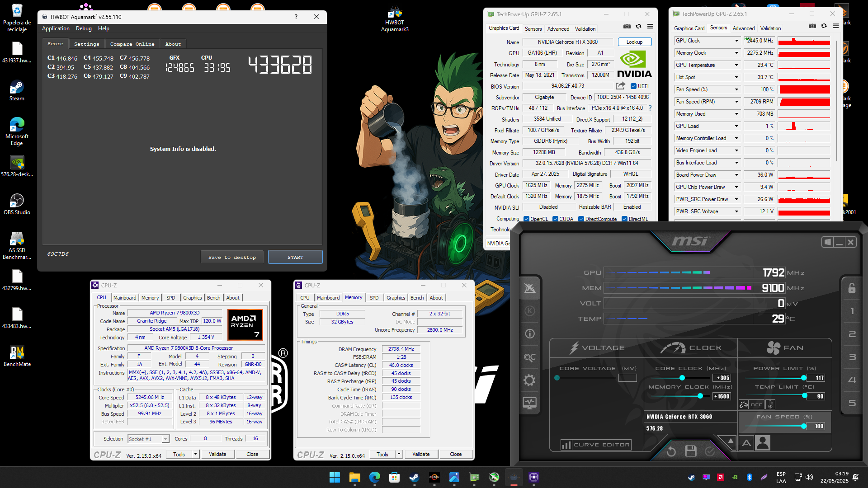Click the Fan Speed slider handle in Afterburner
Image resolution: width=868 pixels, height=488 pixels.
click(x=804, y=426)
